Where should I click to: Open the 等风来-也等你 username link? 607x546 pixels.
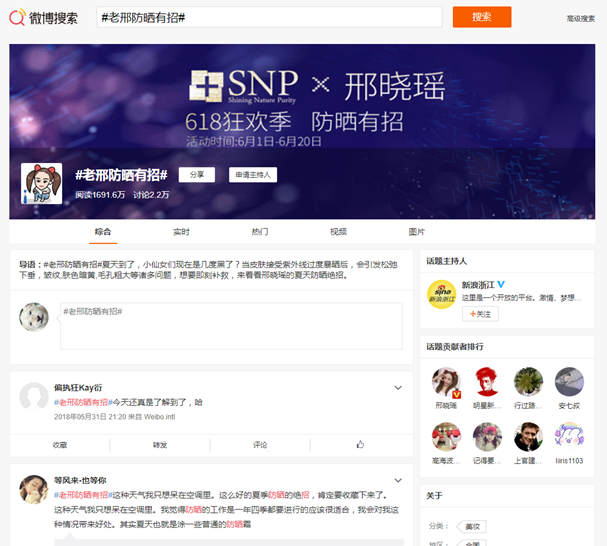80,480
